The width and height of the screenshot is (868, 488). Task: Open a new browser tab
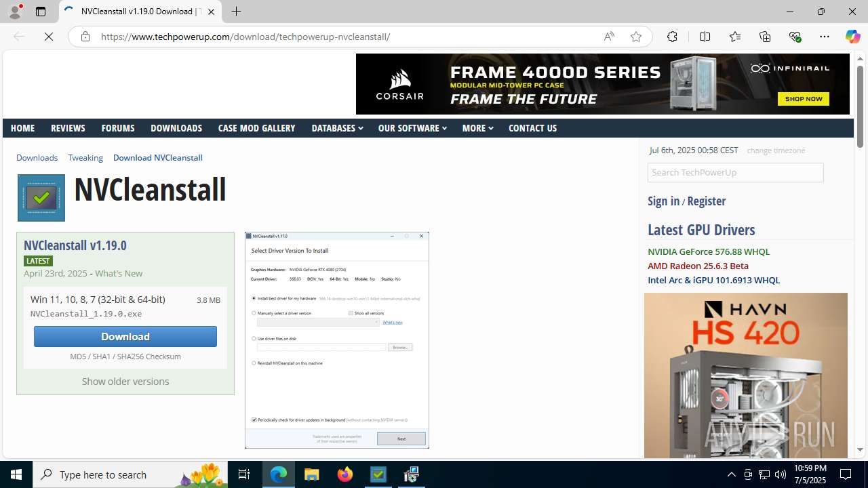coord(236,12)
